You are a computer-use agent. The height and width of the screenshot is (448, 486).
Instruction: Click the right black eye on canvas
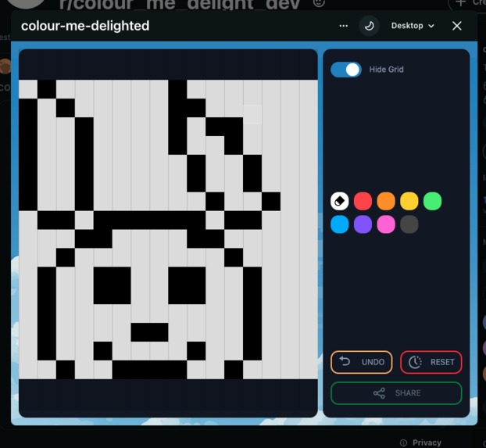tap(187, 285)
